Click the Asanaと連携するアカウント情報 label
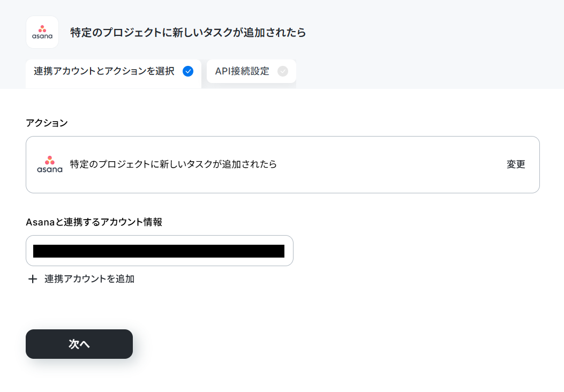The height and width of the screenshot is (392, 564). (94, 222)
